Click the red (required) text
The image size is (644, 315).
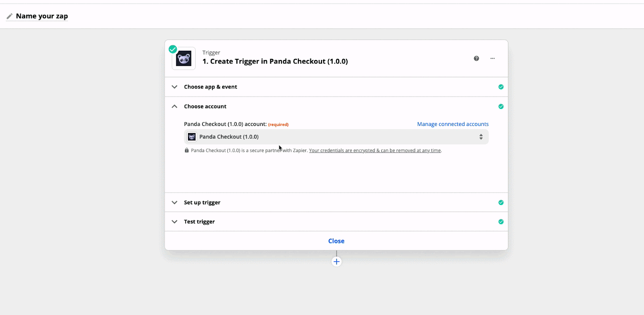coord(278,125)
